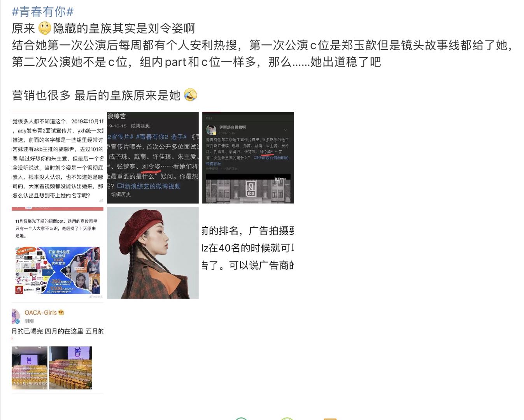Switch to the 热门 tab in embedded post

[209, 118]
